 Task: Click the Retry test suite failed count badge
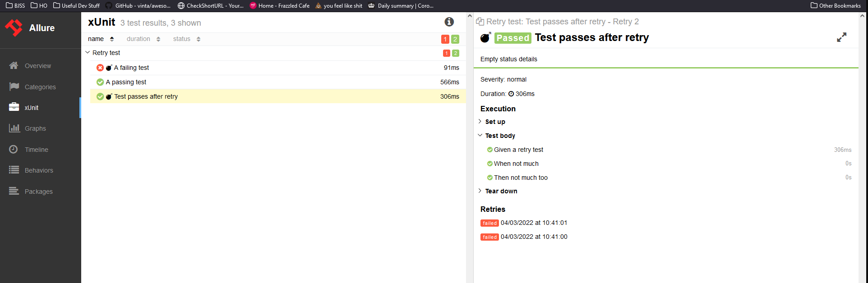447,53
